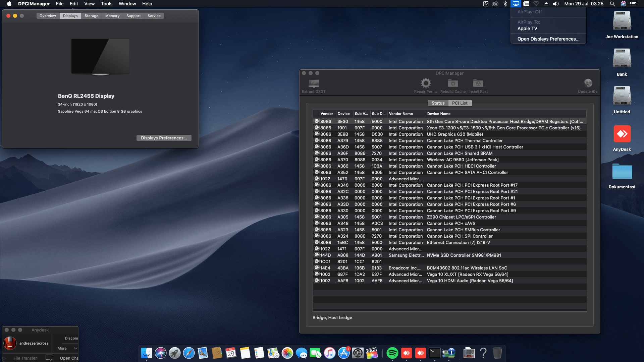Expand the More dropdown in Anydesk window
This screenshot has width=644, height=362.
click(x=67, y=348)
